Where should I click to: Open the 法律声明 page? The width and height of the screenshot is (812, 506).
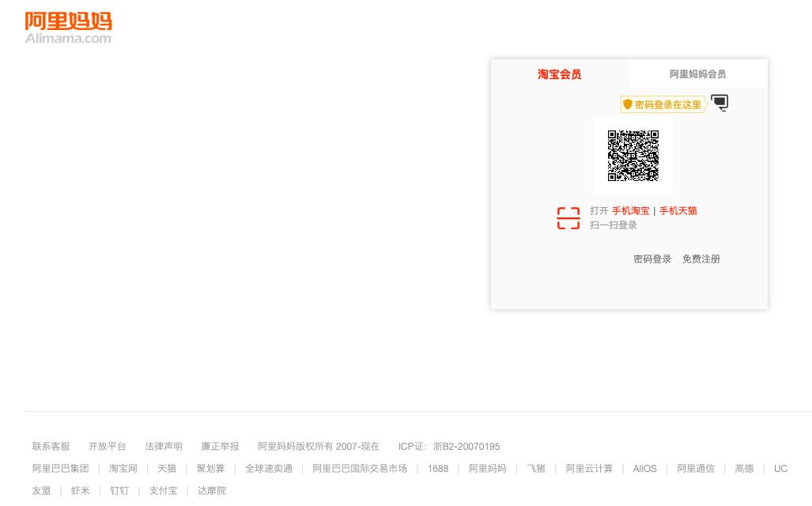[x=163, y=446]
